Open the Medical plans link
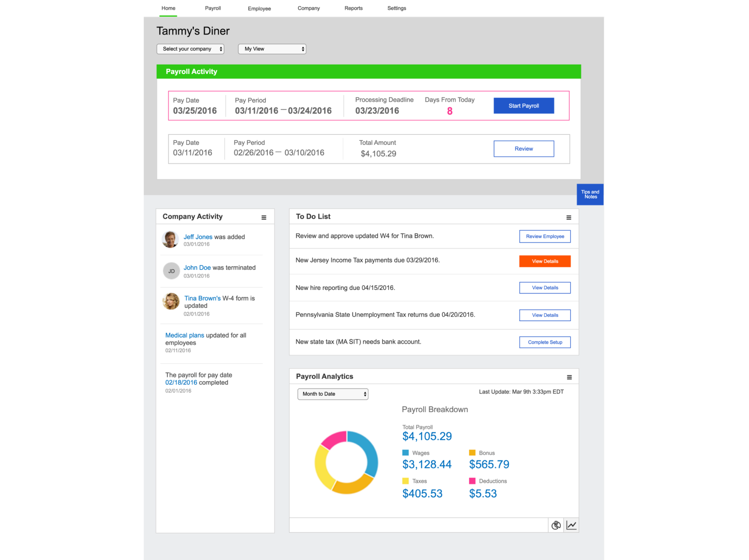 pos(184,335)
